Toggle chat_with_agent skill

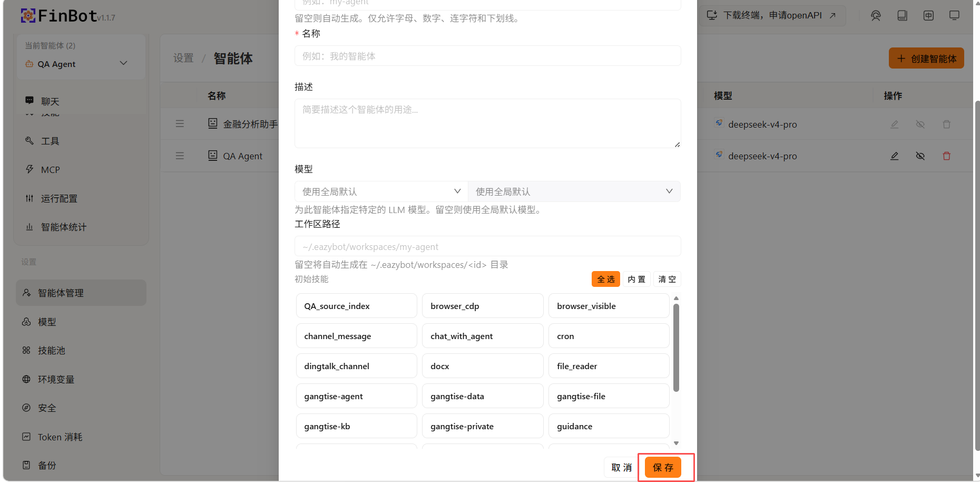483,336
